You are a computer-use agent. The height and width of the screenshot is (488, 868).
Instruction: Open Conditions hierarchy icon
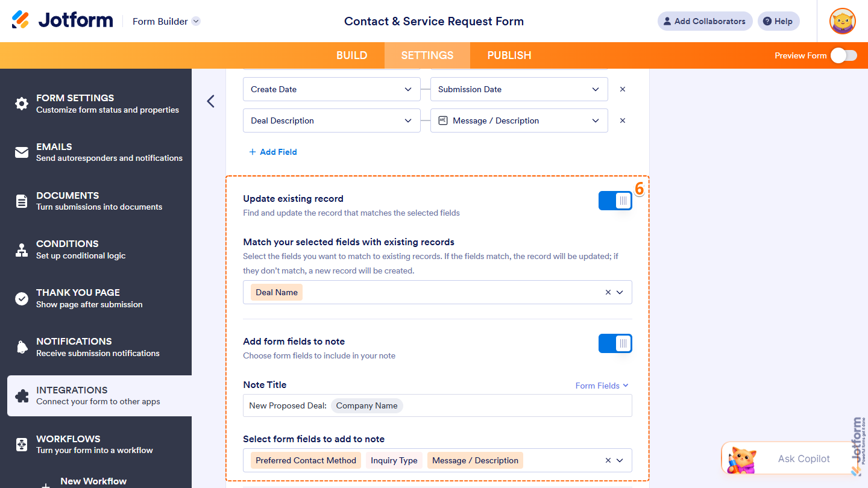(22, 250)
